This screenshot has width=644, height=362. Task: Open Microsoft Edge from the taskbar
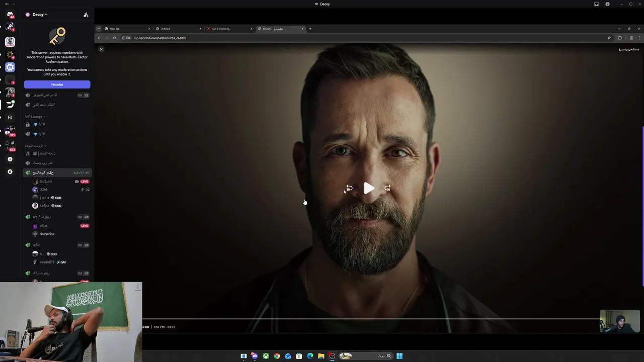point(310,356)
